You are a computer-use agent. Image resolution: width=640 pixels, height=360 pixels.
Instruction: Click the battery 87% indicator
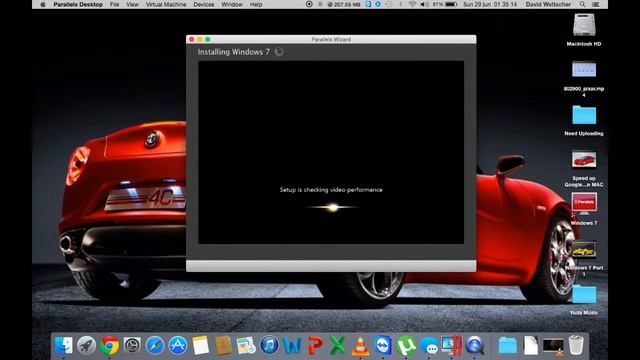445,4
